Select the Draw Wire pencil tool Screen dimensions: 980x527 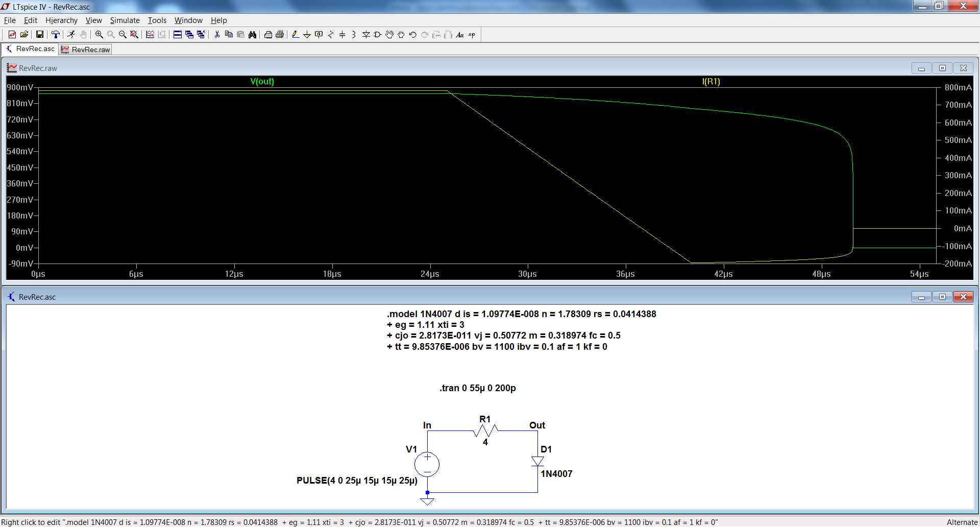(296, 35)
